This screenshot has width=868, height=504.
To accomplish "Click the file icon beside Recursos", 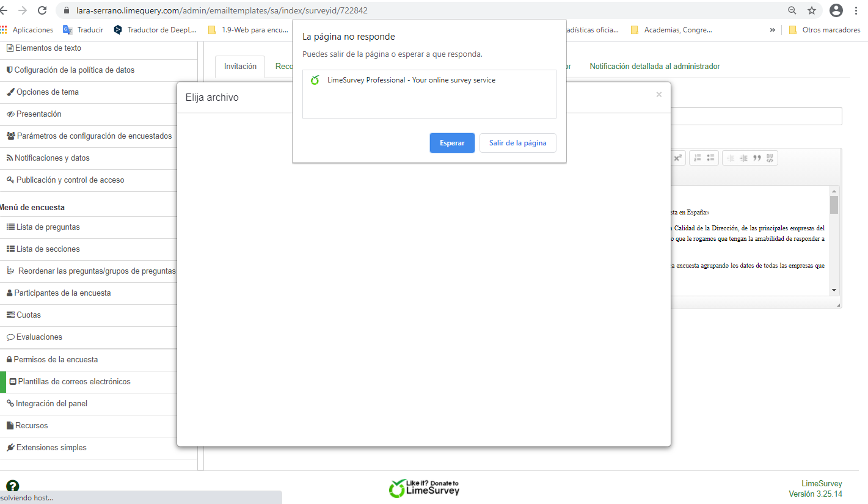I will [x=10, y=426].
